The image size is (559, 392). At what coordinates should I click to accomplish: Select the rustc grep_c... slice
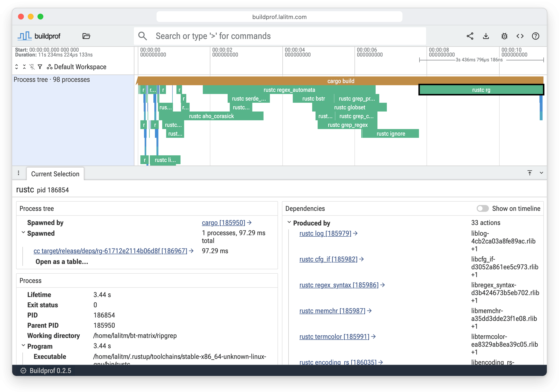[356, 116]
